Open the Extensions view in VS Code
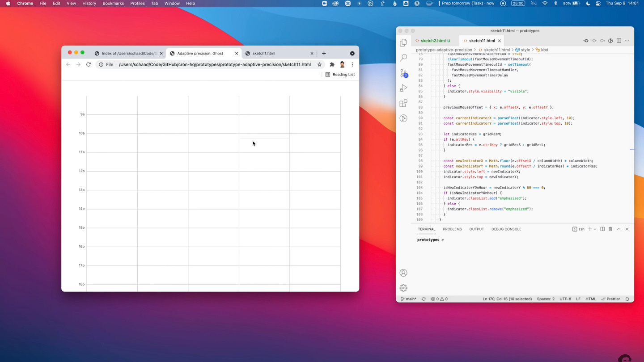The height and width of the screenshot is (362, 644). pyautogui.click(x=403, y=103)
